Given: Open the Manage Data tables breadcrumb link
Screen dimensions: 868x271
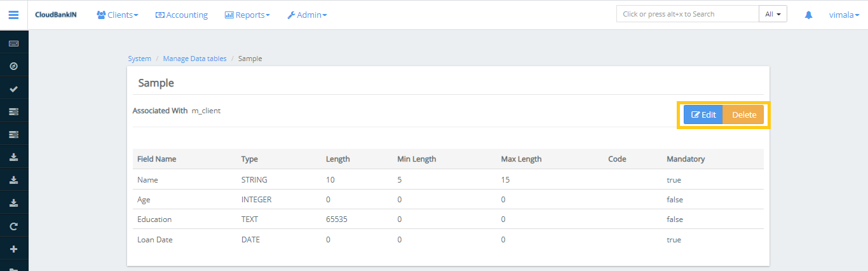Looking at the screenshot, I should pos(194,59).
